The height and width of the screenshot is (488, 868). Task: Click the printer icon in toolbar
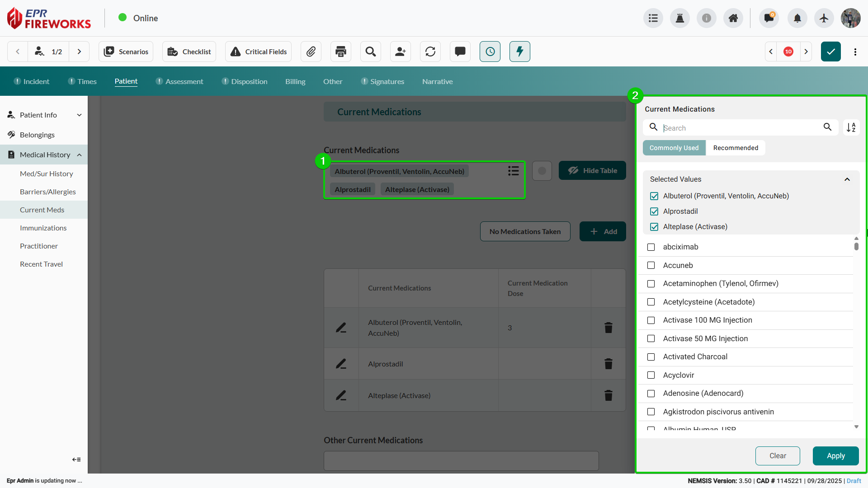(341, 52)
